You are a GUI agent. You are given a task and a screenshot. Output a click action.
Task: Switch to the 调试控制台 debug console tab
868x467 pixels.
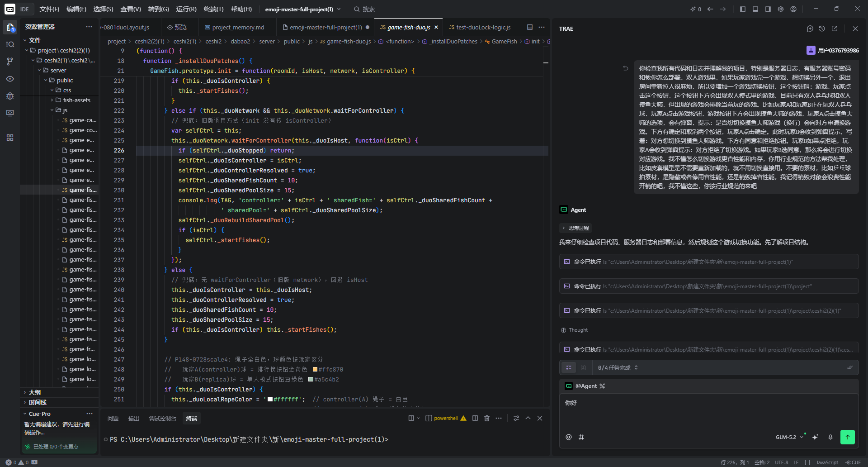click(163, 418)
